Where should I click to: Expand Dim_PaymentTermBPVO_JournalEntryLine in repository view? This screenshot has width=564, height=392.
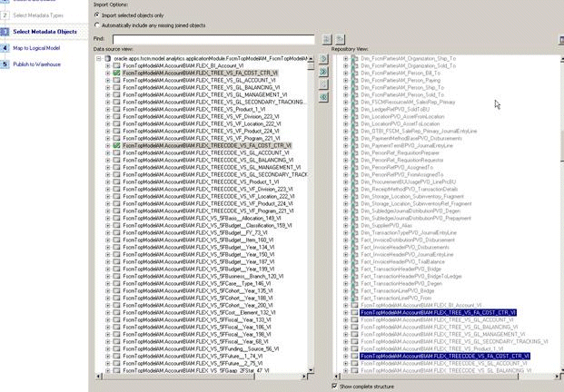[x=346, y=145]
